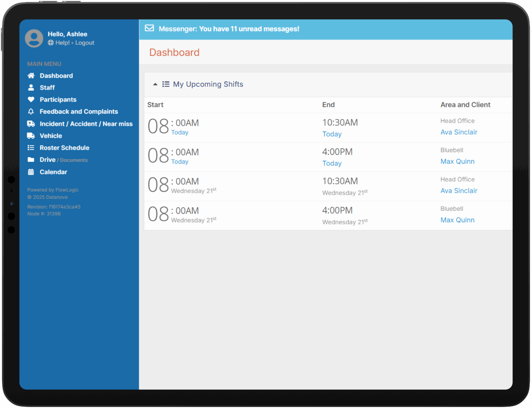Click the envelope icon in Messenger banner
The image size is (532, 409).
pos(149,28)
